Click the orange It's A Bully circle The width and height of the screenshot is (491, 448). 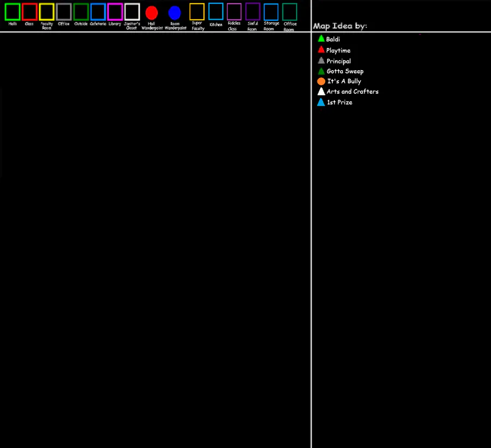tap(321, 81)
